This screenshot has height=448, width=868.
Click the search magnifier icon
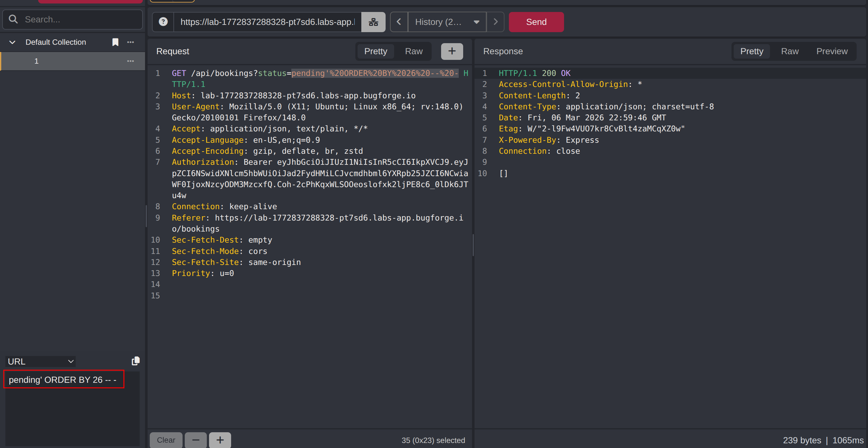(14, 19)
